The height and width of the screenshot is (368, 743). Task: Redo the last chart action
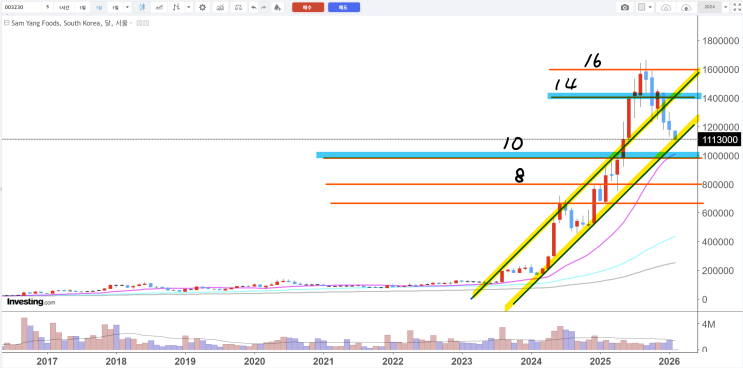pyautogui.click(x=263, y=7)
